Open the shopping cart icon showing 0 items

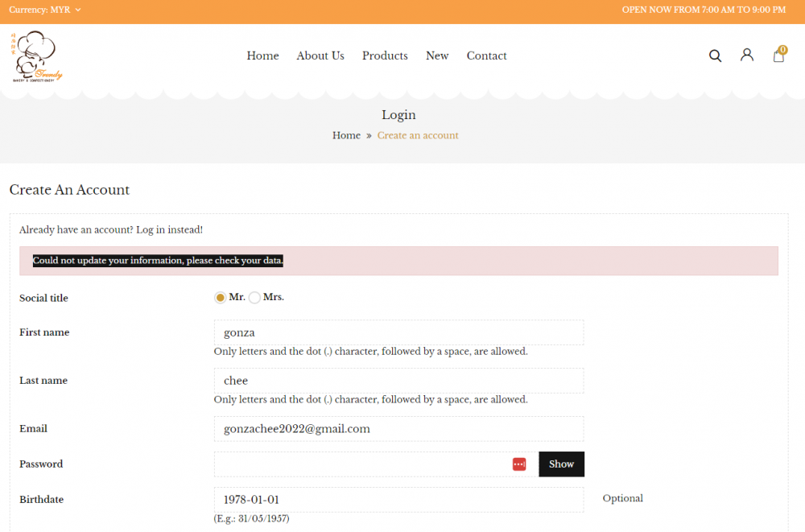click(x=778, y=56)
